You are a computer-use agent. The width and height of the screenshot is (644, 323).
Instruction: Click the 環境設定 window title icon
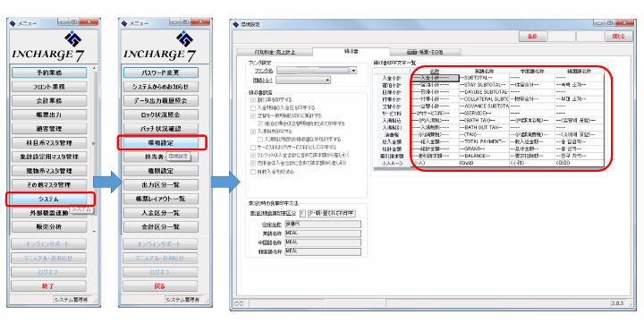236,25
